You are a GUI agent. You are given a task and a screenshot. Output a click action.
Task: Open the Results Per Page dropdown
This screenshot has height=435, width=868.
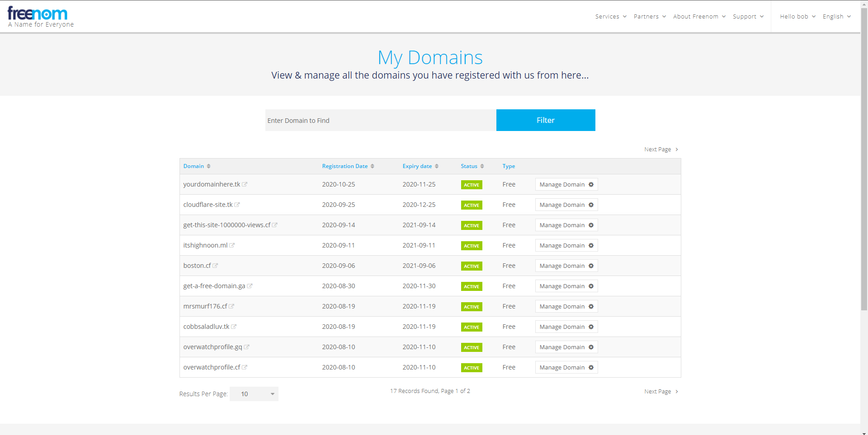254,393
